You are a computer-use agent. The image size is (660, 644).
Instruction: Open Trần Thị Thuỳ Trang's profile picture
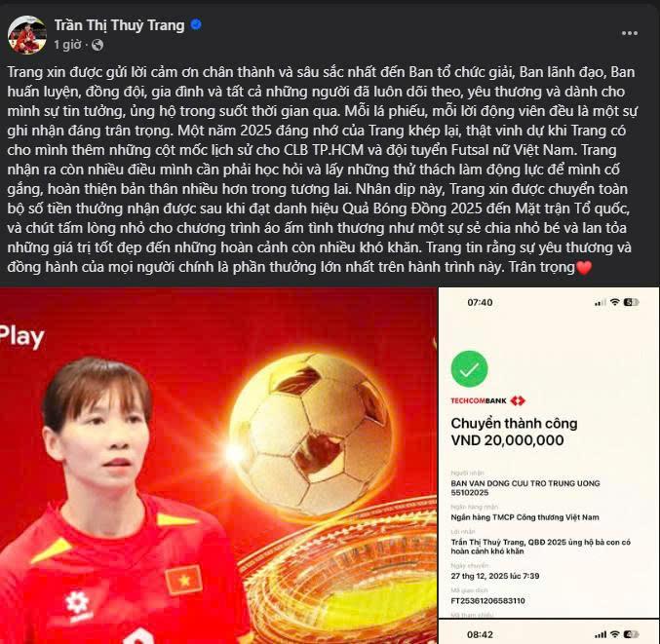(27, 35)
